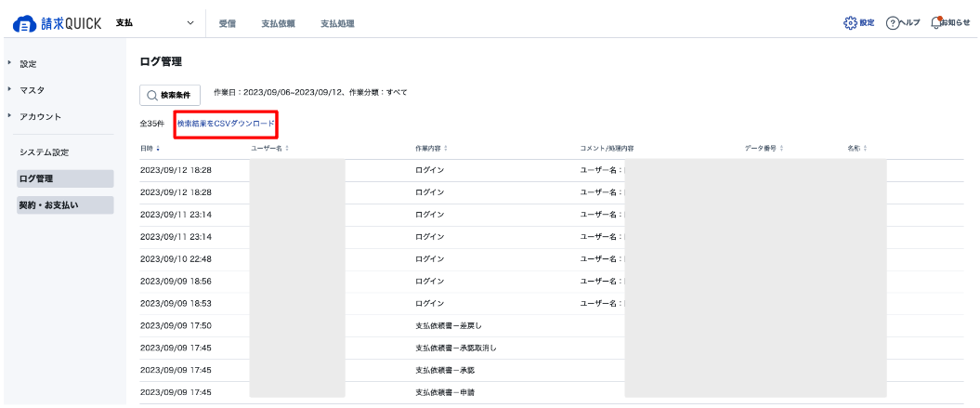Sort by the 日時 column header
This screenshot has width=980, height=408.
click(150, 149)
